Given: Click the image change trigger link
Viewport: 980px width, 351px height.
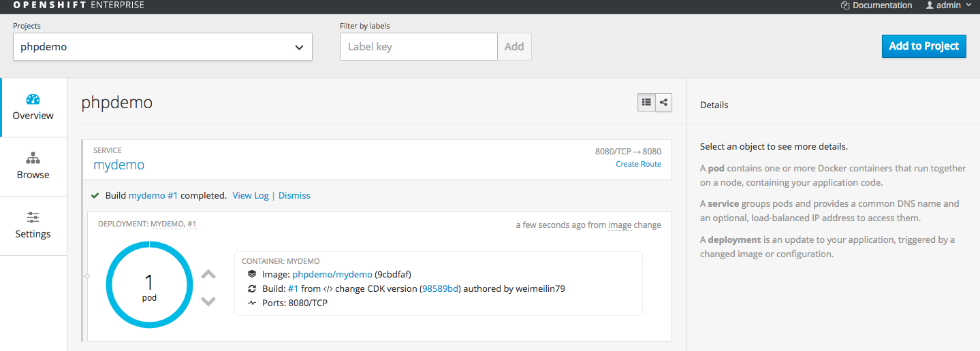Looking at the screenshot, I should 620,225.
